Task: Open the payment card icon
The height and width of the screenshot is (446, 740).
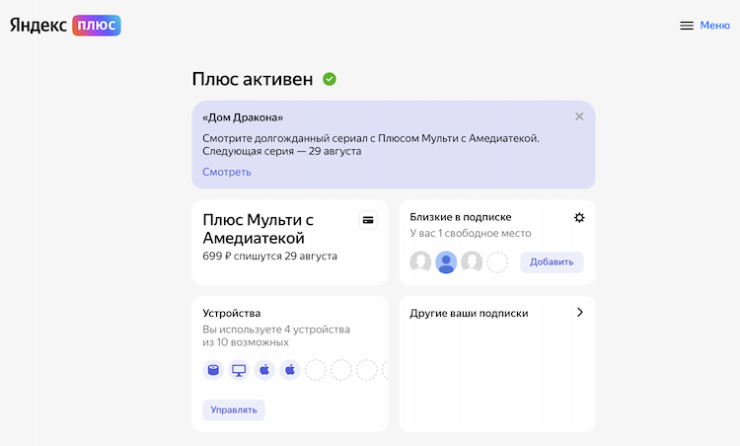Action: (x=368, y=220)
